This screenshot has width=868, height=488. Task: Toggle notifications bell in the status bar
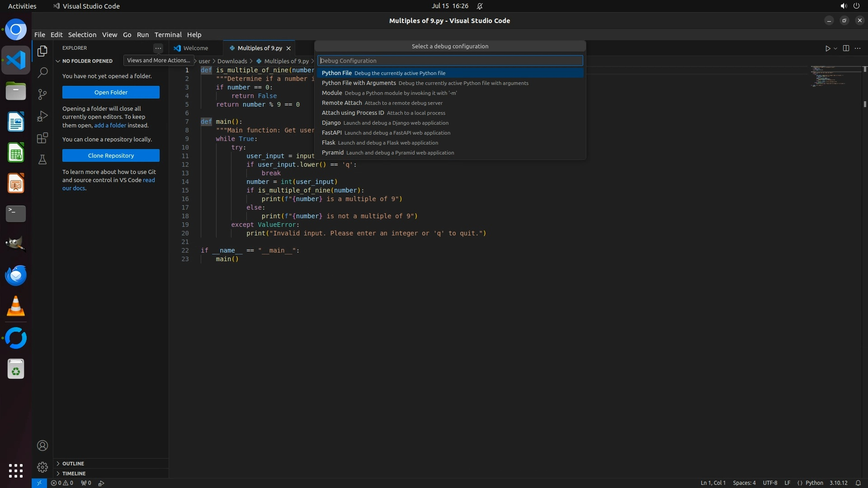click(x=858, y=483)
